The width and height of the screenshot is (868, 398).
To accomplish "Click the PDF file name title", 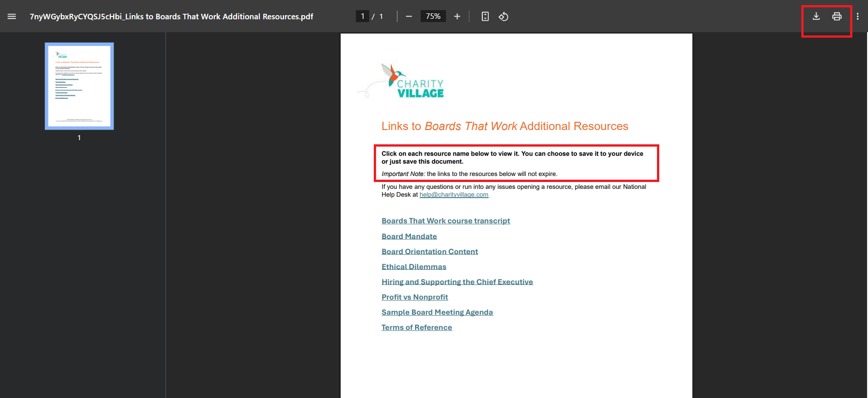I will tap(171, 17).
